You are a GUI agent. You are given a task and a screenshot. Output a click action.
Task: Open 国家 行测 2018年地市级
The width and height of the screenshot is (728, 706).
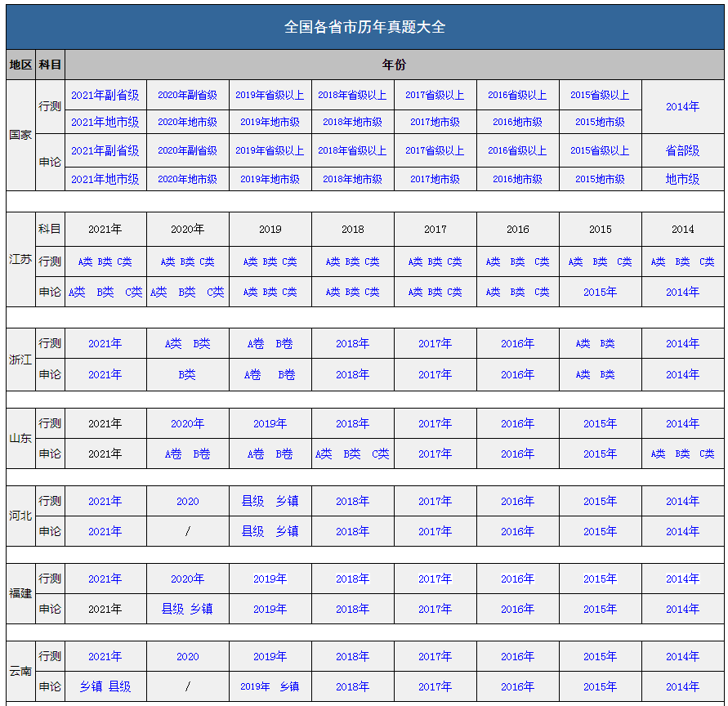tap(352, 122)
